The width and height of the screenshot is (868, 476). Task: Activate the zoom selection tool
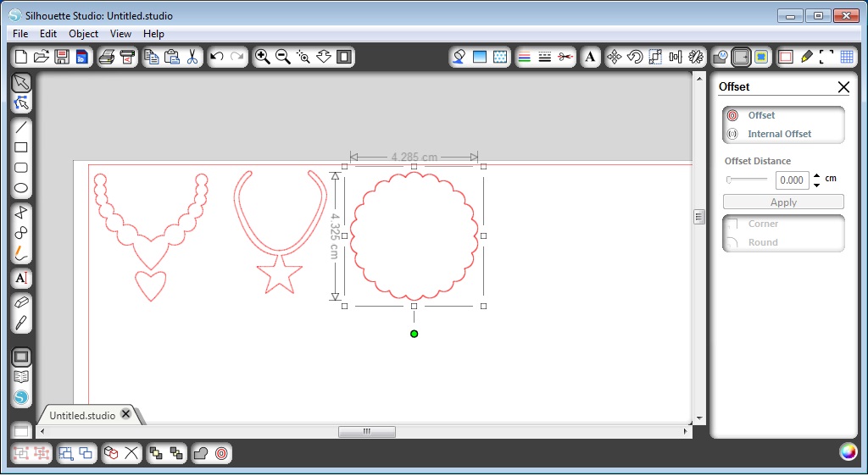pyautogui.click(x=303, y=57)
